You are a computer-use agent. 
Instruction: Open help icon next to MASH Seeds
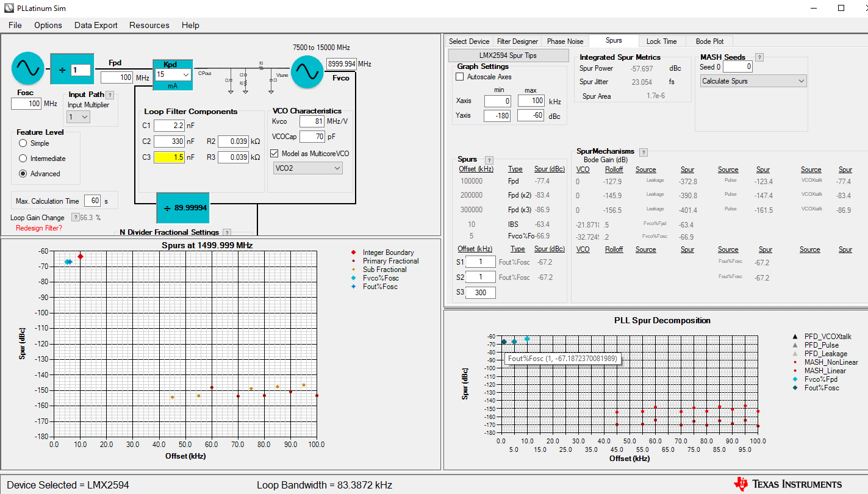(x=759, y=57)
